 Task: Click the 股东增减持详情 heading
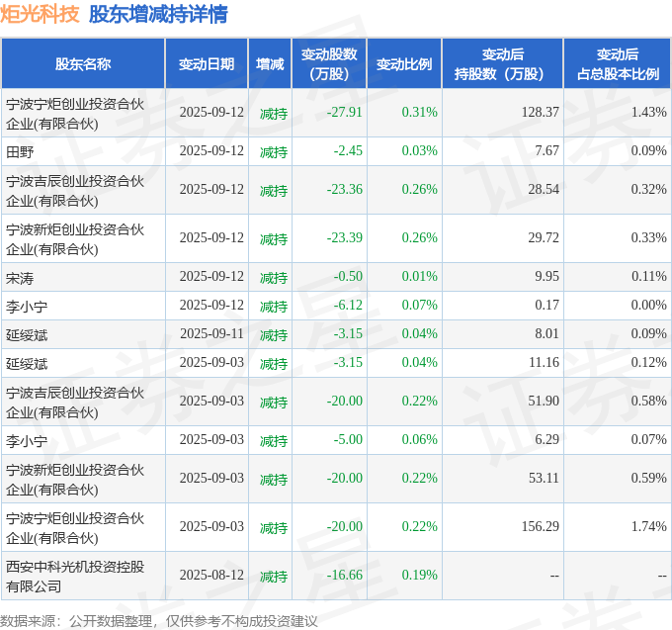[158, 14]
